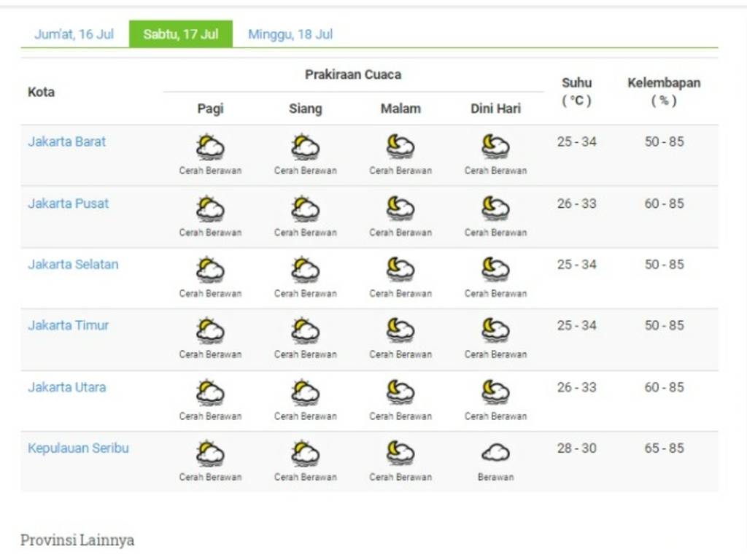Image resolution: width=747 pixels, height=560 pixels.
Task: Select Jakarta Barat humidity 50 - 85
Action: [664, 141]
